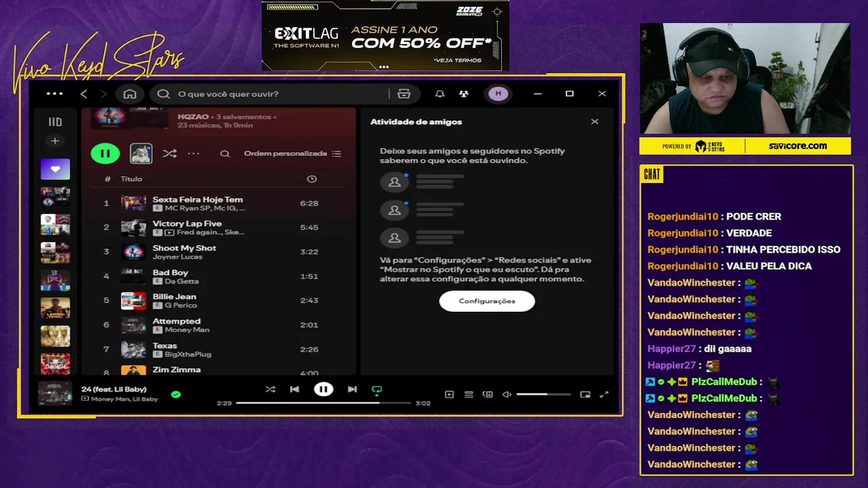
Task: Go back with the left arrow
Action: point(84,94)
